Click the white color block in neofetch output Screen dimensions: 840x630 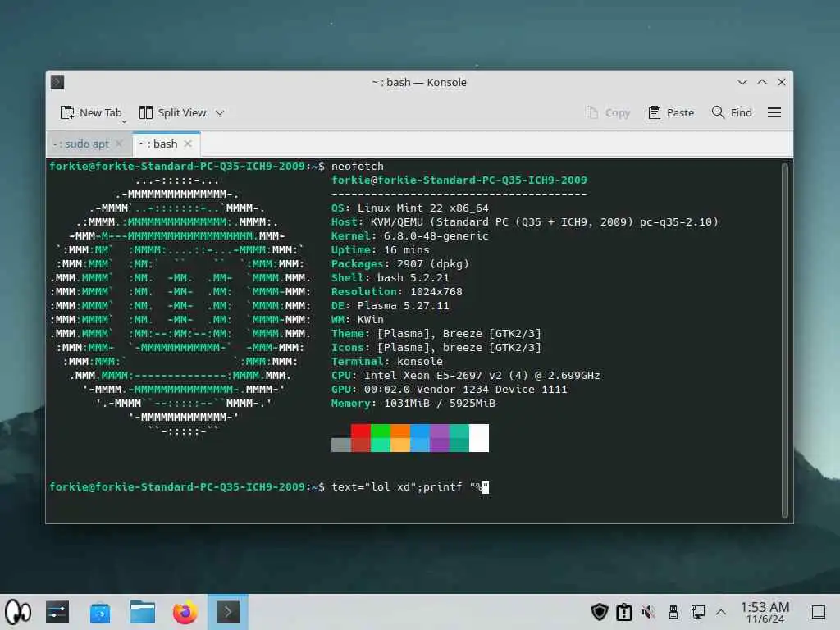[x=479, y=438]
